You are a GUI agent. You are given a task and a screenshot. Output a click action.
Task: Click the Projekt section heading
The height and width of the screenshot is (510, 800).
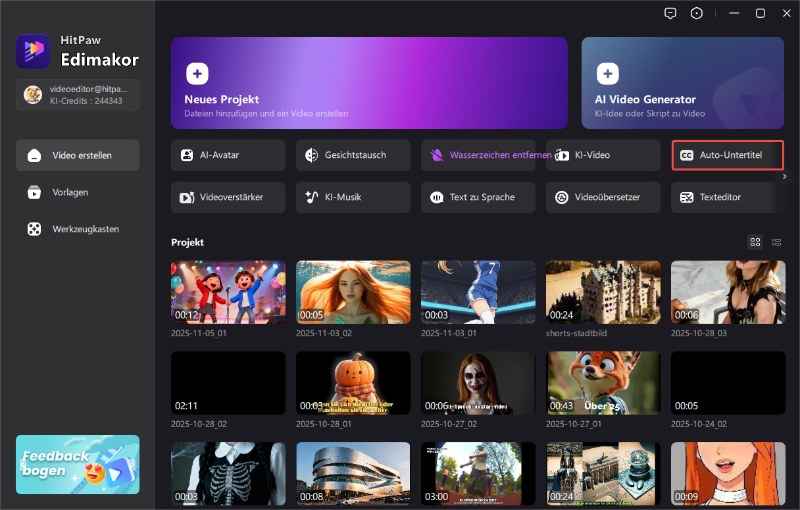click(x=187, y=242)
